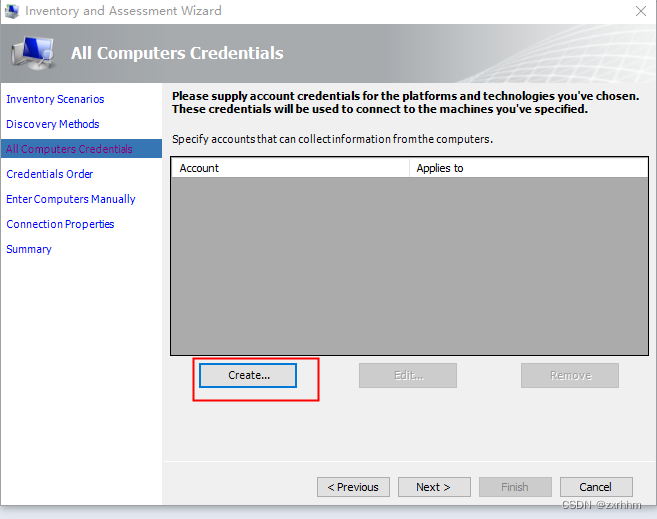
Task: Go back with Previous button
Action: coord(353,487)
